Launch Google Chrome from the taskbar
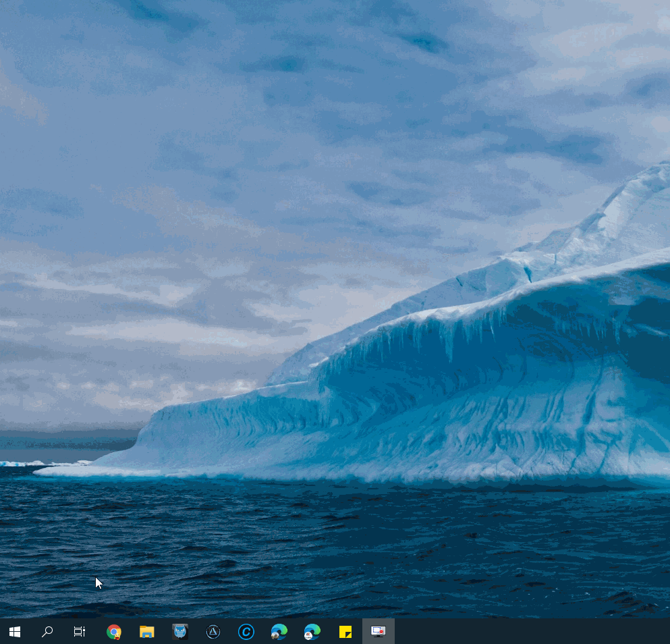Image resolution: width=670 pixels, height=644 pixels. pyautogui.click(x=113, y=632)
